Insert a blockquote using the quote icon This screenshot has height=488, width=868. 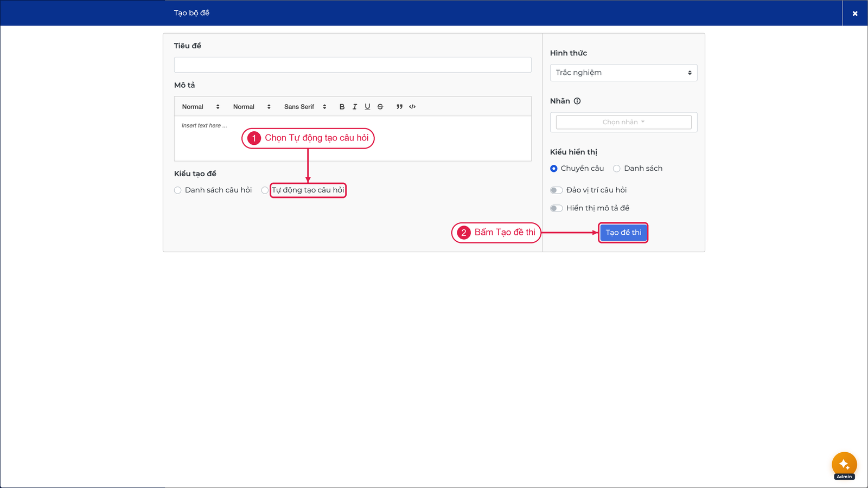(x=399, y=107)
